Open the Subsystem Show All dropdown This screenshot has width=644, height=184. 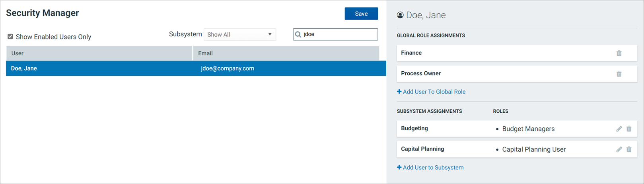(239, 35)
